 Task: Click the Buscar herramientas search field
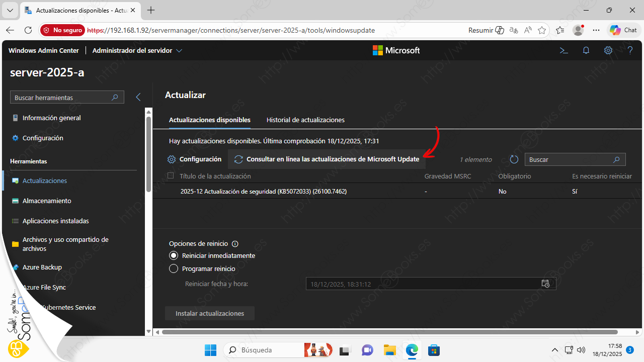[61, 98]
